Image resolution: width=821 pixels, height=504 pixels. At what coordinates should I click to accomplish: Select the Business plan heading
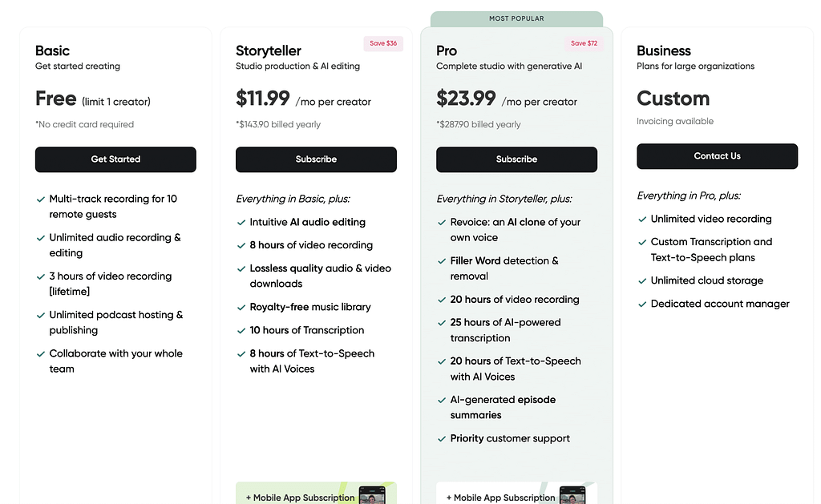click(664, 50)
